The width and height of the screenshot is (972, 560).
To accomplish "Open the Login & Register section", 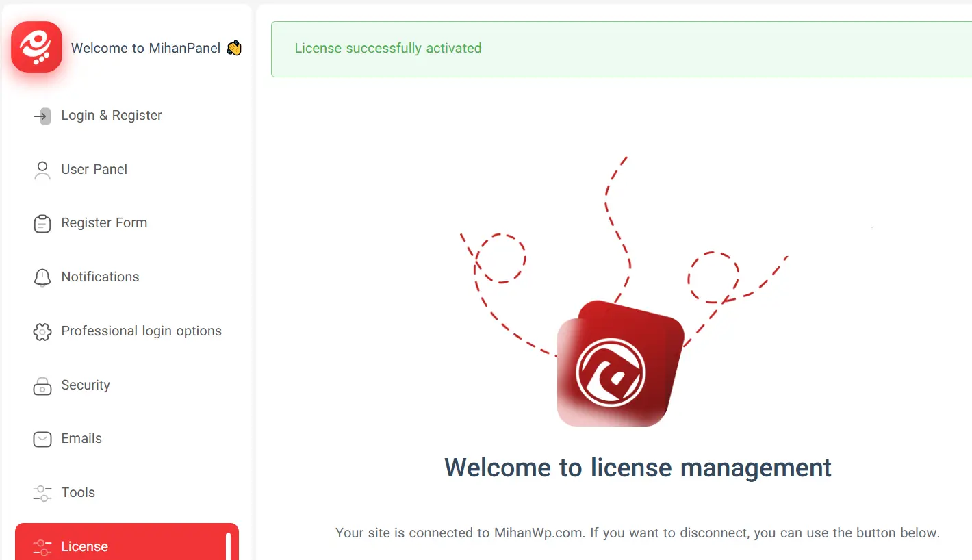I will point(112,116).
